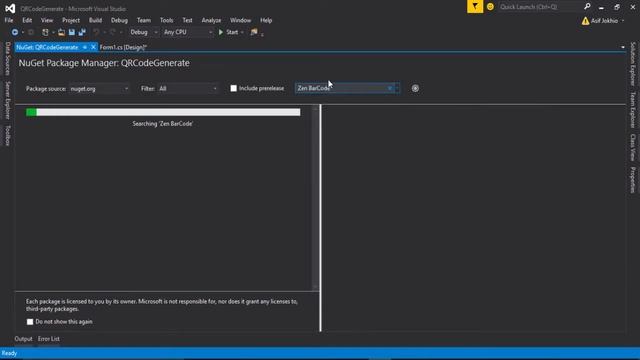Open the Output panel tab
640x360 pixels.
23,339
